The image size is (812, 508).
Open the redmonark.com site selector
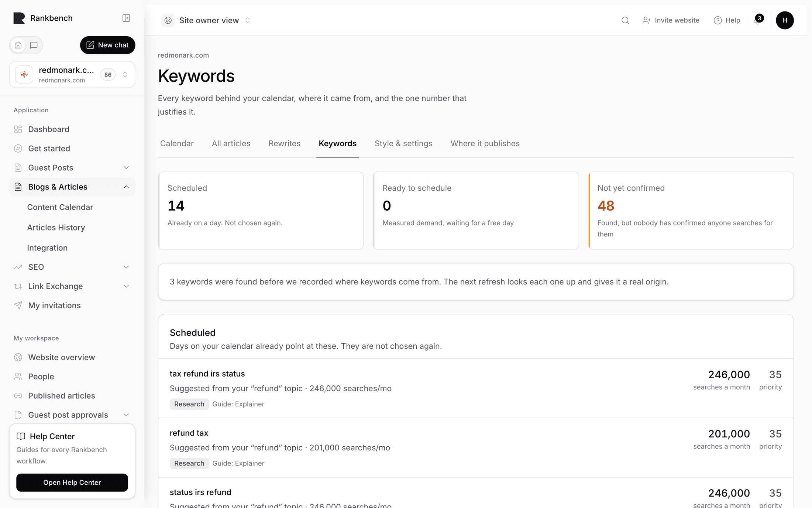click(72, 75)
